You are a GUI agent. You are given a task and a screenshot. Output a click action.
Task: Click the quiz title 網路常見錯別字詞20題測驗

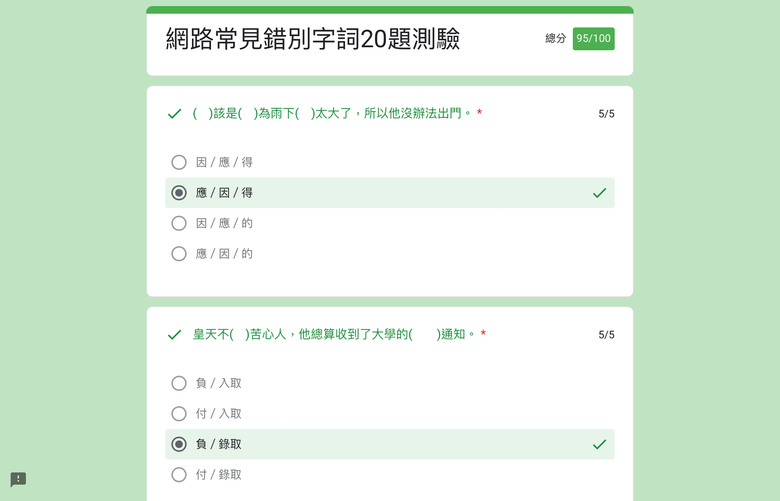[x=312, y=39]
